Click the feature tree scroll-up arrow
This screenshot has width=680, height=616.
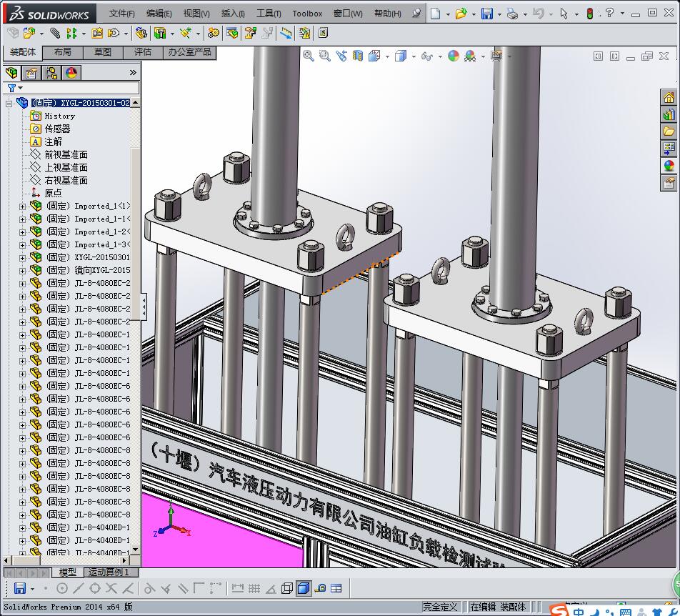(x=136, y=103)
